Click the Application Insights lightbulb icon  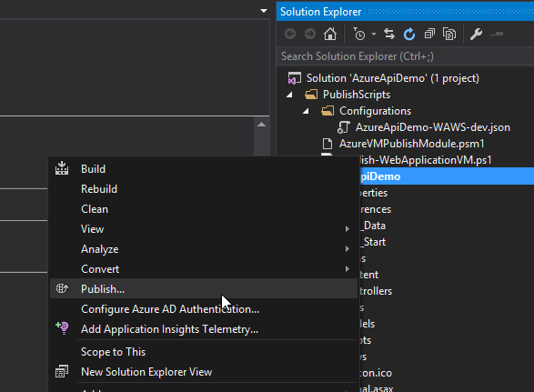pos(63,328)
